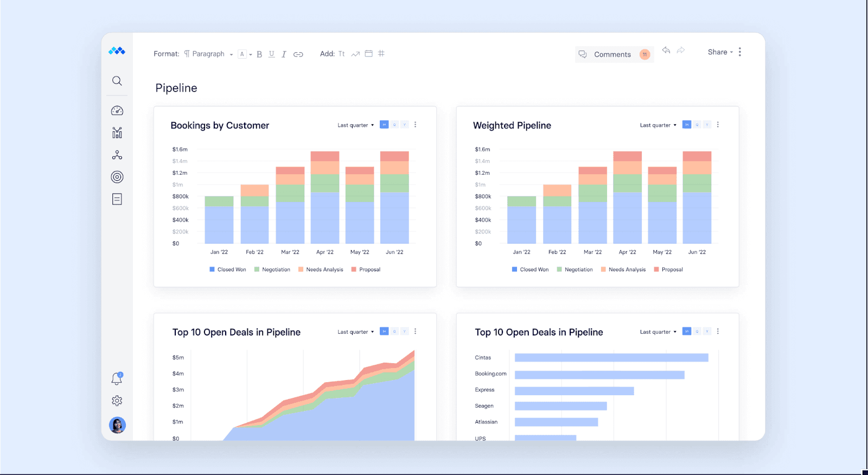Screen dimensions: 868x475
Task: Click the insert link icon in toolbar
Action: [x=298, y=54]
